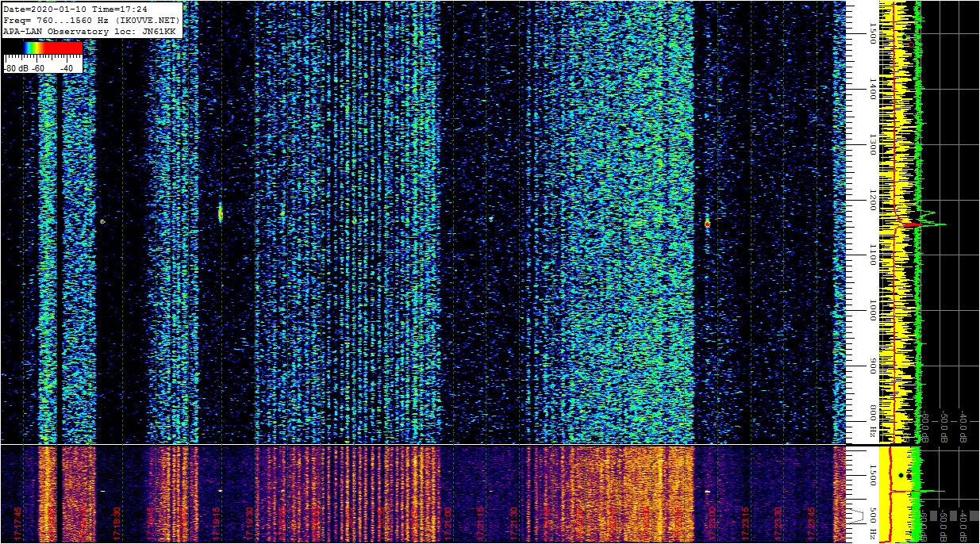Click the white signal dash in the lower strip near 17:23:00
Viewport: 980px width, 544px height.
(707, 492)
